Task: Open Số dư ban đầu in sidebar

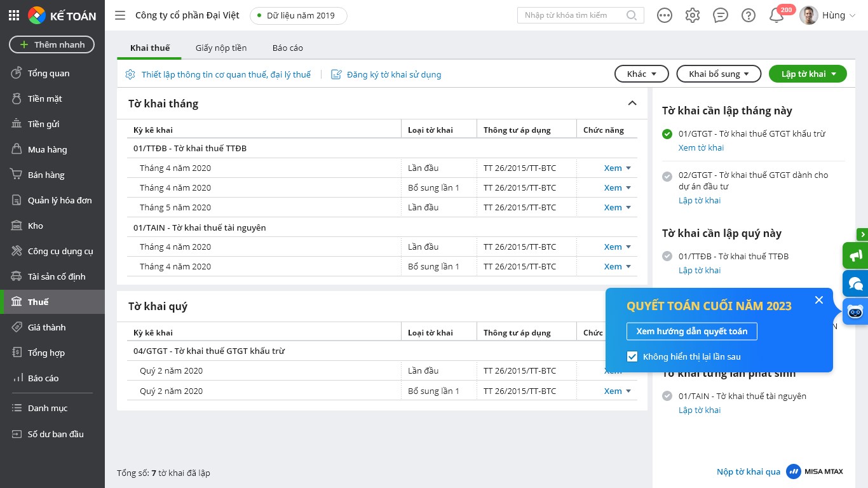Action: coord(52,434)
